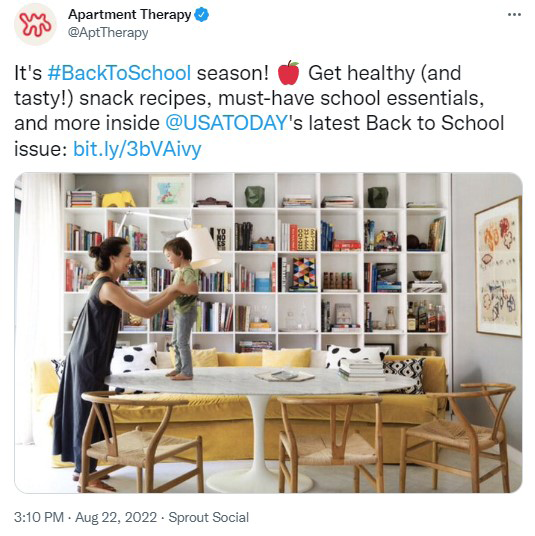The image size is (535, 536).
Task: Open the Apartment Therapy display name
Action: 130,15
